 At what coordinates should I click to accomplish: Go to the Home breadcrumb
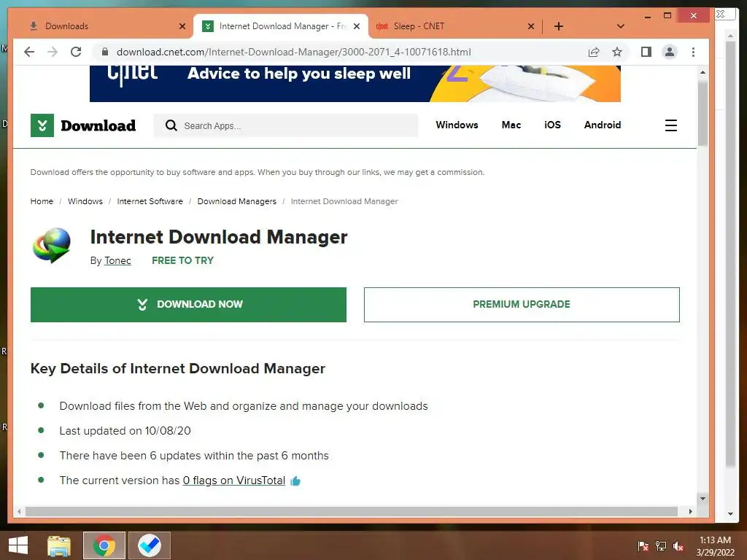coord(42,201)
